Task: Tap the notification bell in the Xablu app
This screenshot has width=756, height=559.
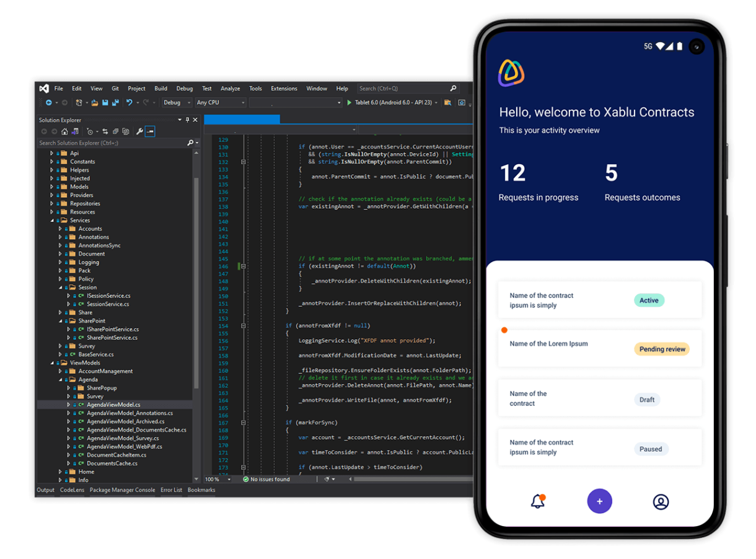Action: (x=537, y=501)
